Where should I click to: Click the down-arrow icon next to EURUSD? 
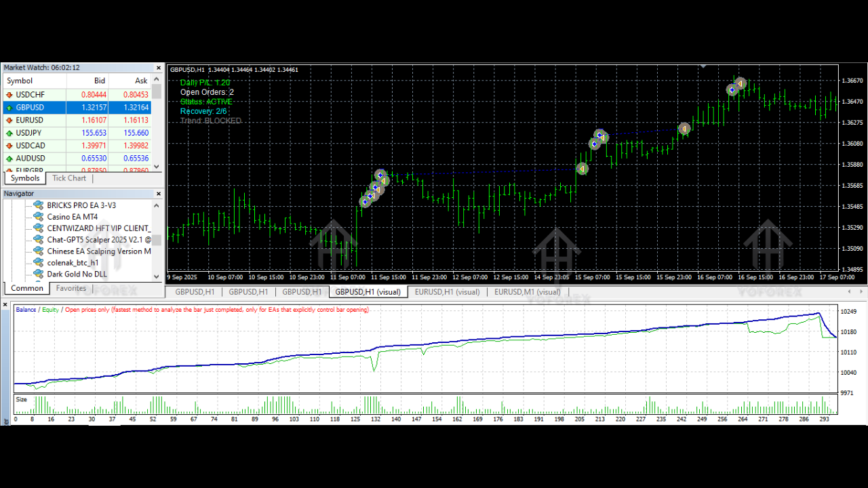9,120
